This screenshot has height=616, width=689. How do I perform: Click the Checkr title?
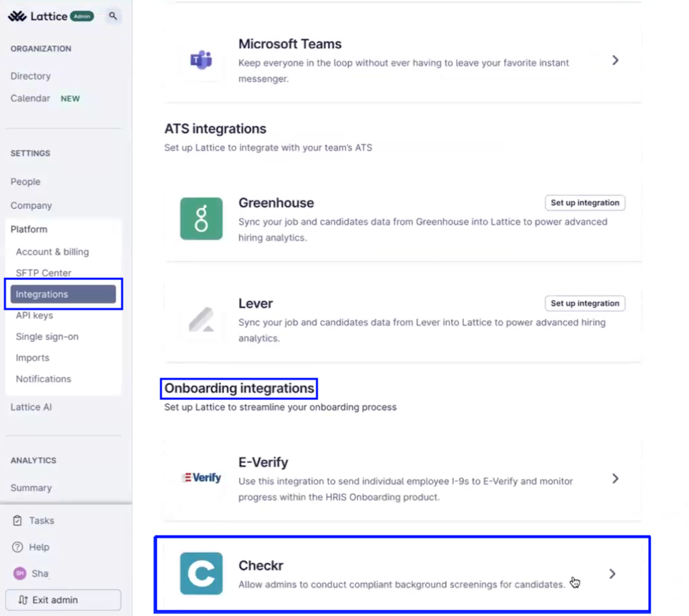[261, 565]
